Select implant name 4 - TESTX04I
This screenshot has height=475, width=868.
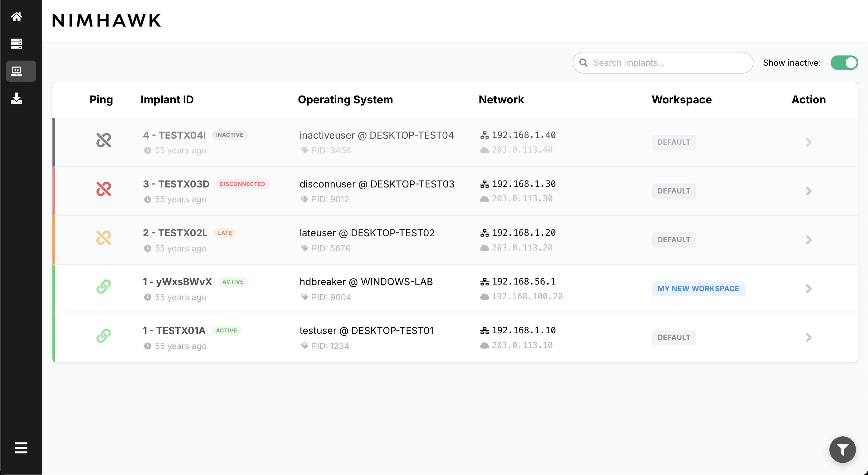[174, 135]
